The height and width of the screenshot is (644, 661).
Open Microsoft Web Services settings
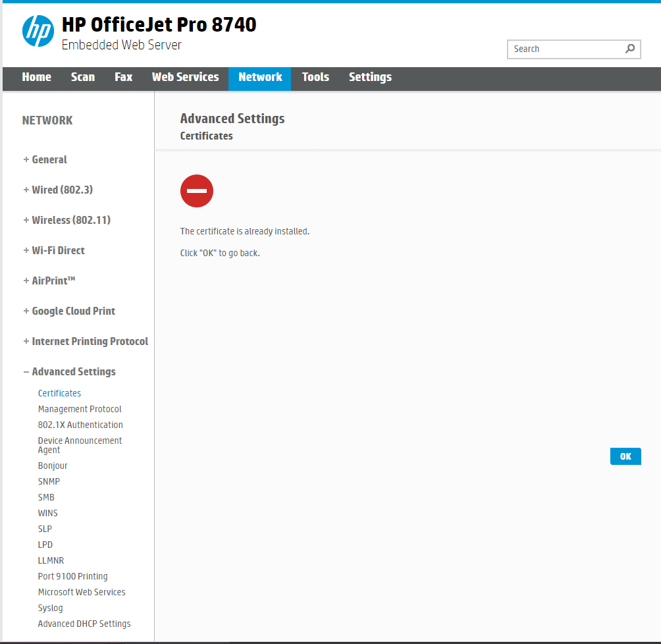tap(82, 592)
